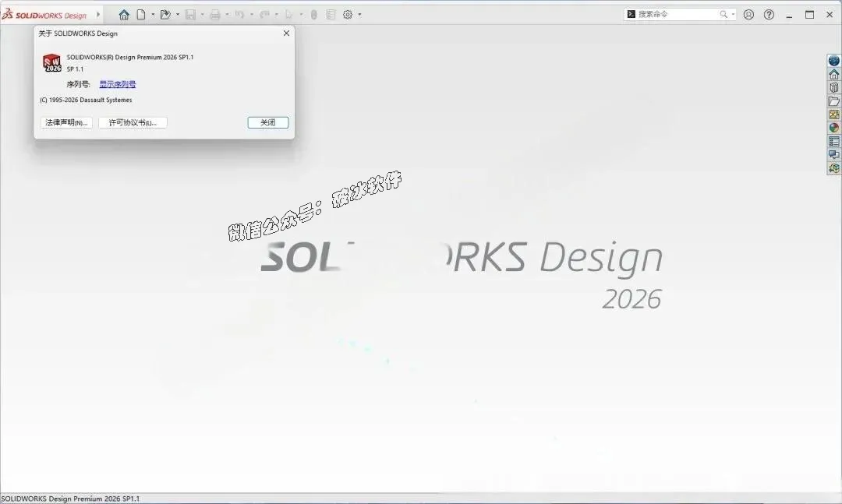Expand menu arrow beside SOLIDWORKS Design logo
842x504 pixels.
tap(98, 15)
